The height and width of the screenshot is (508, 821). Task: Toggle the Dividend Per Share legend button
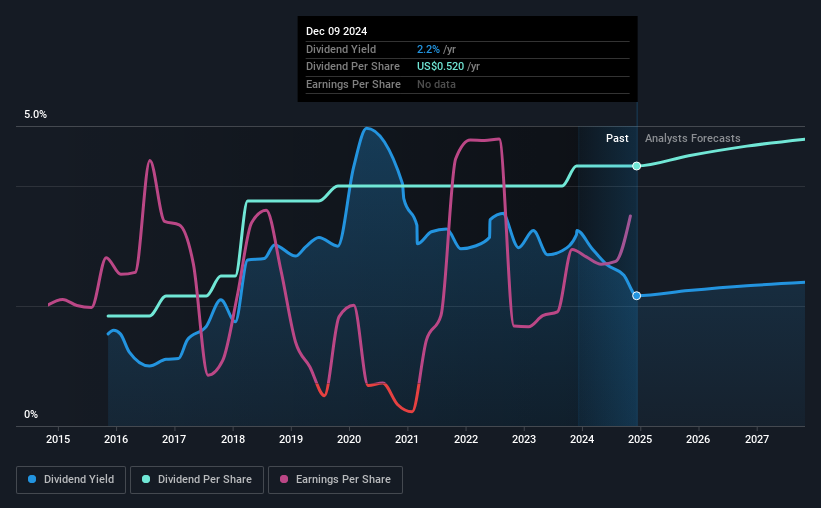coord(197,480)
